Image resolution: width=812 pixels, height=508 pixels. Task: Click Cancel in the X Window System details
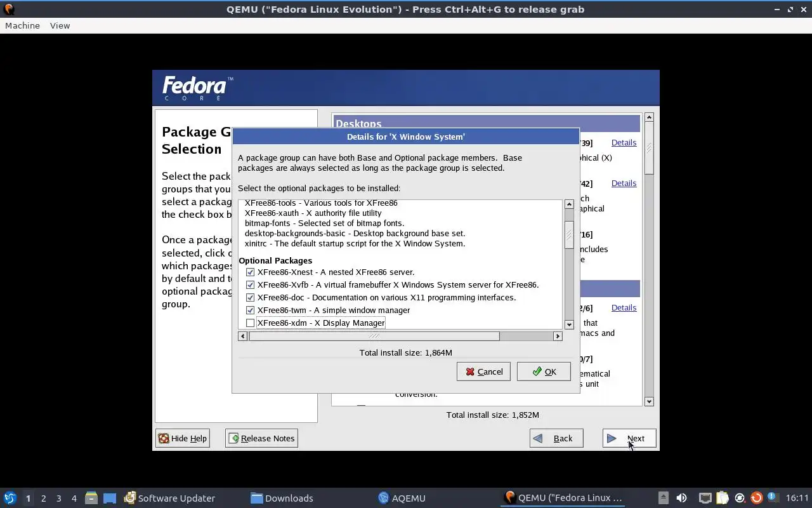483,371
